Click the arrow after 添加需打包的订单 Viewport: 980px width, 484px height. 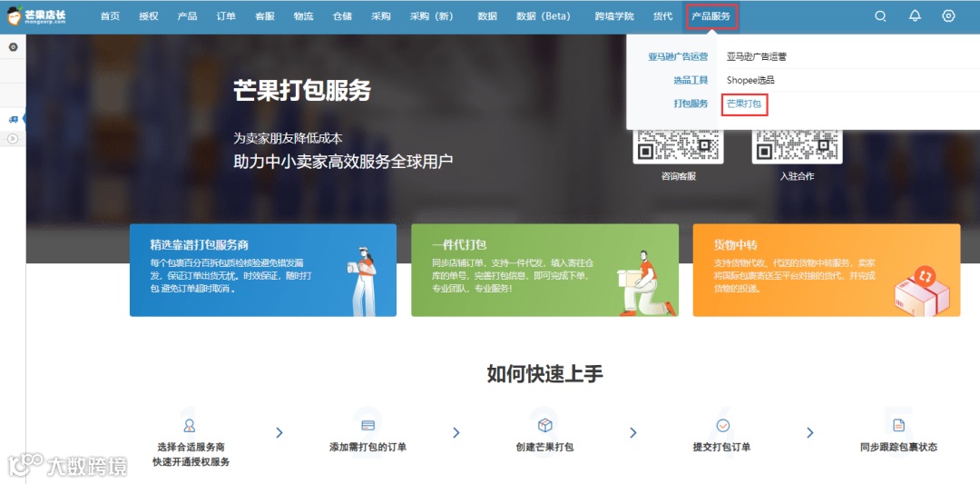[x=456, y=433]
